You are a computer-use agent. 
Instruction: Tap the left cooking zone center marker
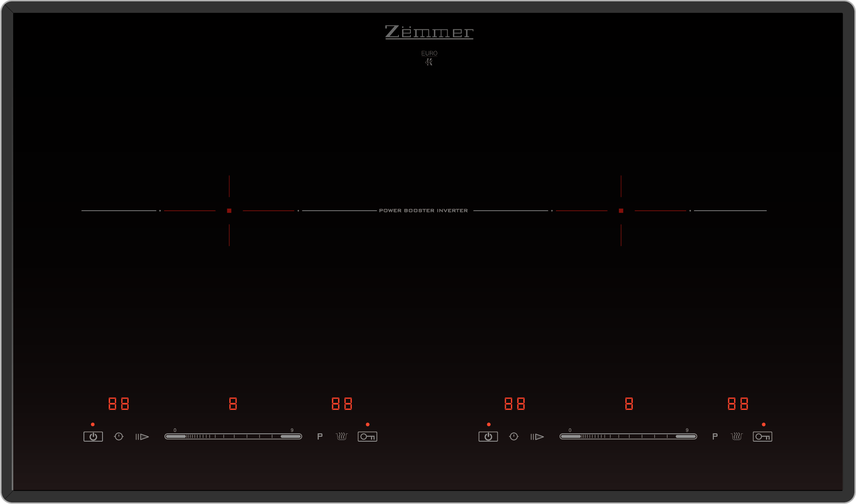[229, 211]
